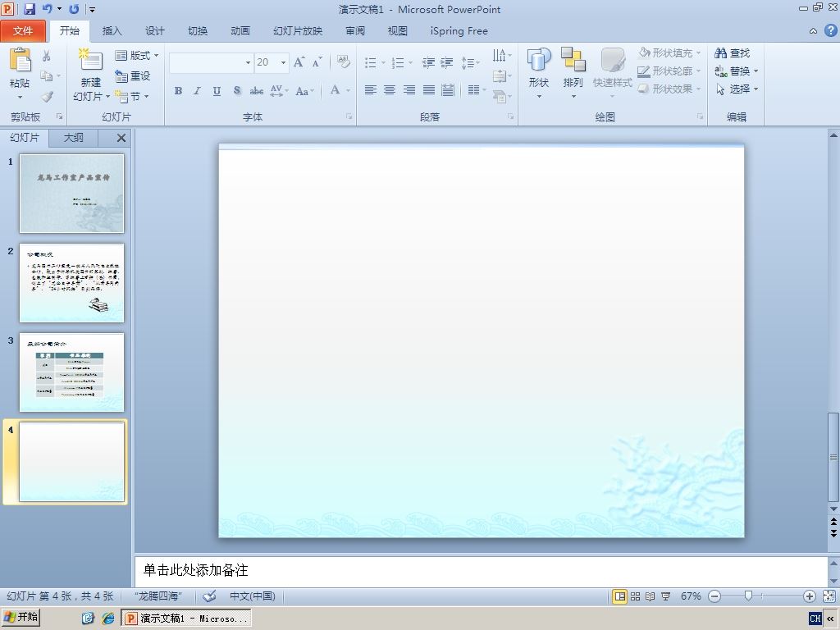Start slide show from status bar
The image size is (840, 630).
pyautogui.click(x=666, y=596)
